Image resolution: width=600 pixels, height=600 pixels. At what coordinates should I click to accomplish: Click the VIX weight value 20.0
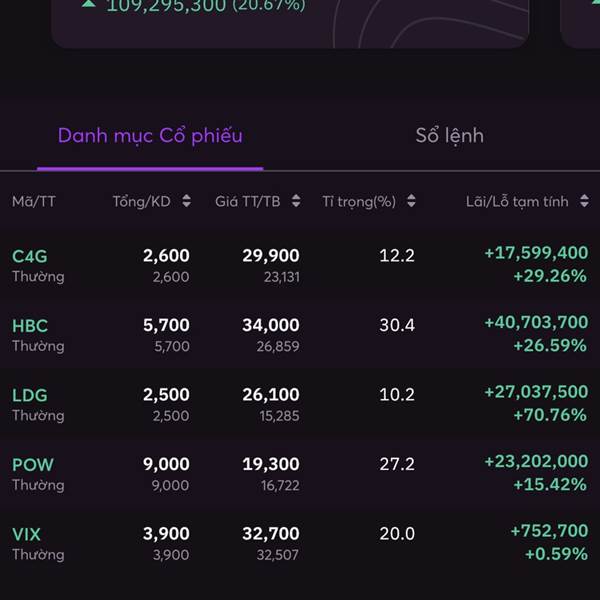tap(397, 534)
